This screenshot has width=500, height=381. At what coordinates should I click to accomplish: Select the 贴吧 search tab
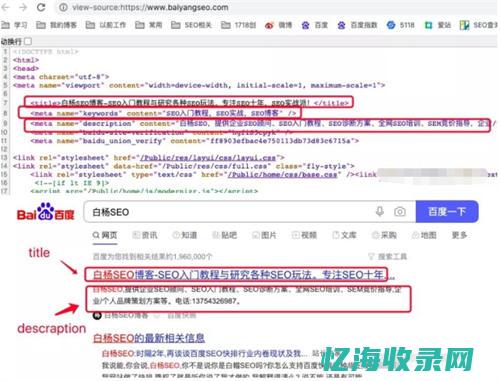tap(225, 235)
